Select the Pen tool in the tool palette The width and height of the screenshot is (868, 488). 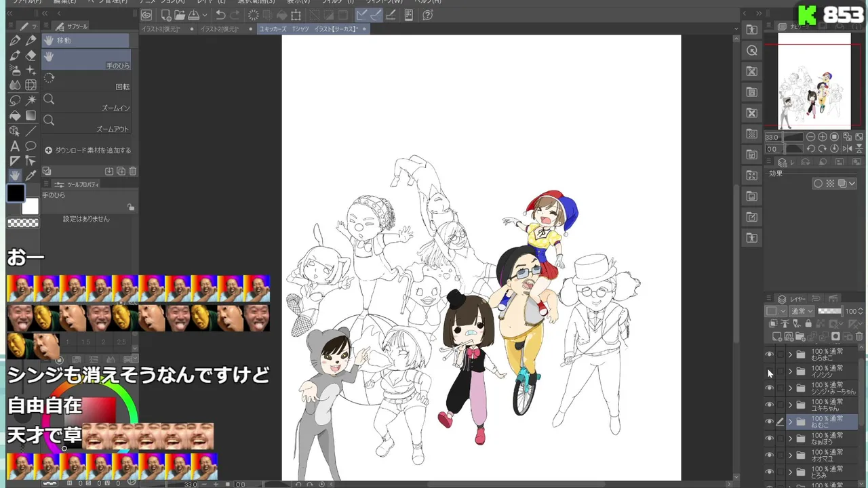pos(15,41)
